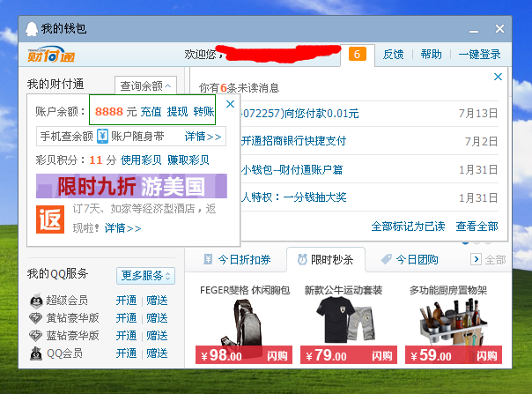The width and height of the screenshot is (532, 394).
Task: Open the 反馈 feedback link
Action: pos(393,55)
